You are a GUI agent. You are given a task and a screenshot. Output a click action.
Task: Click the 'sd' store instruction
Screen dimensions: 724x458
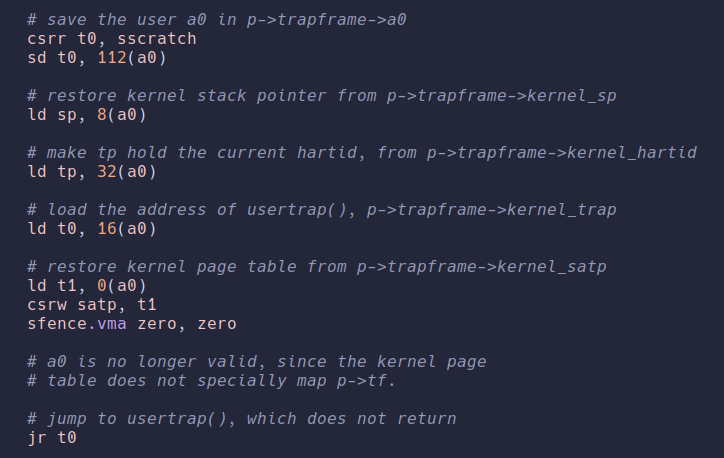click(38, 57)
